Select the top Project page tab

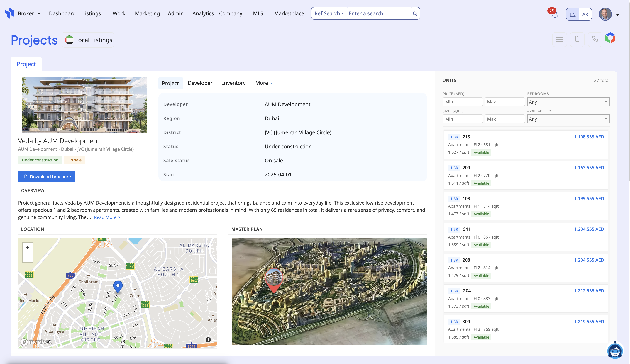pos(26,64)
